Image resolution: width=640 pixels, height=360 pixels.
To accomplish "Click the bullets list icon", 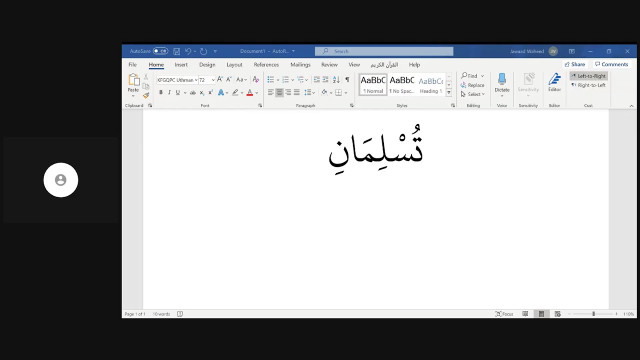I will click(x=271, y=80).
